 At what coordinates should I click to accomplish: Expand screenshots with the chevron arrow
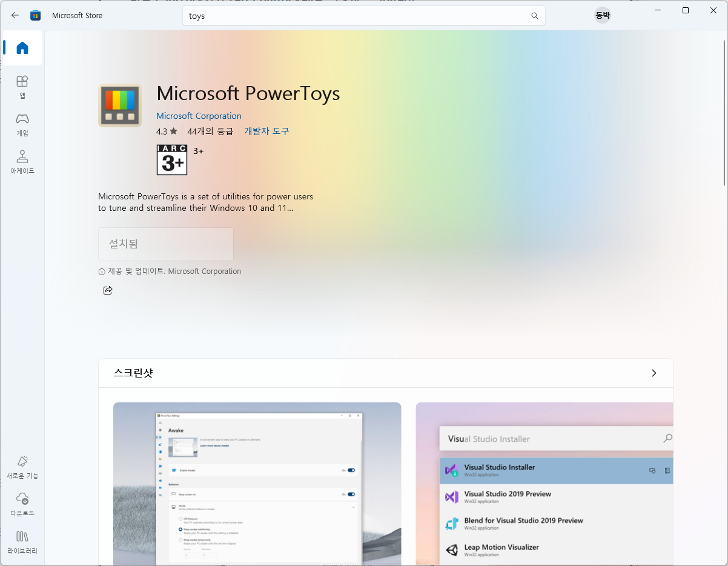click(654, 373)
